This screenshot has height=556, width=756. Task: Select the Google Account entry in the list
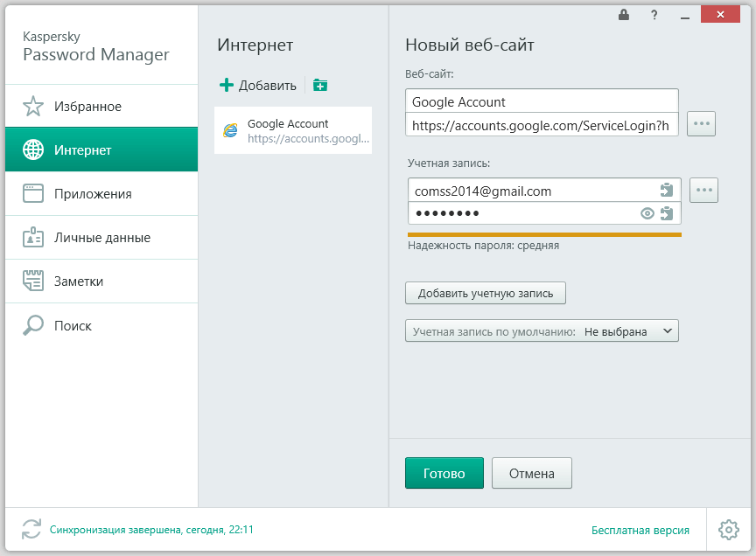(x=292, y=129)
